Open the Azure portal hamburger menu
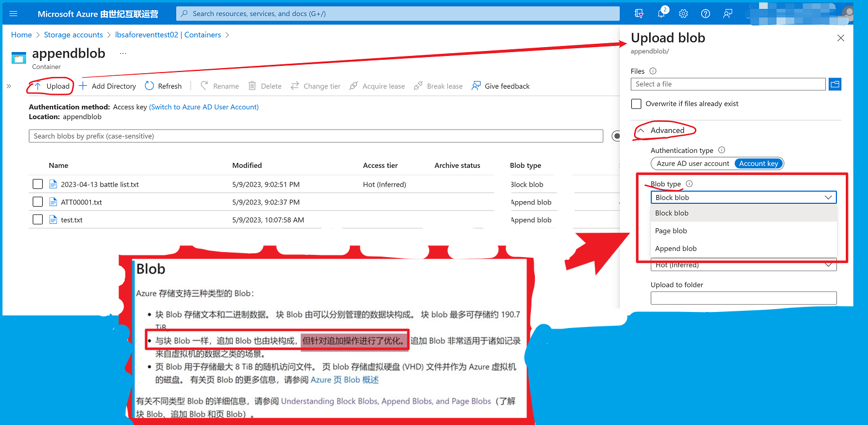 pos(14,14)
